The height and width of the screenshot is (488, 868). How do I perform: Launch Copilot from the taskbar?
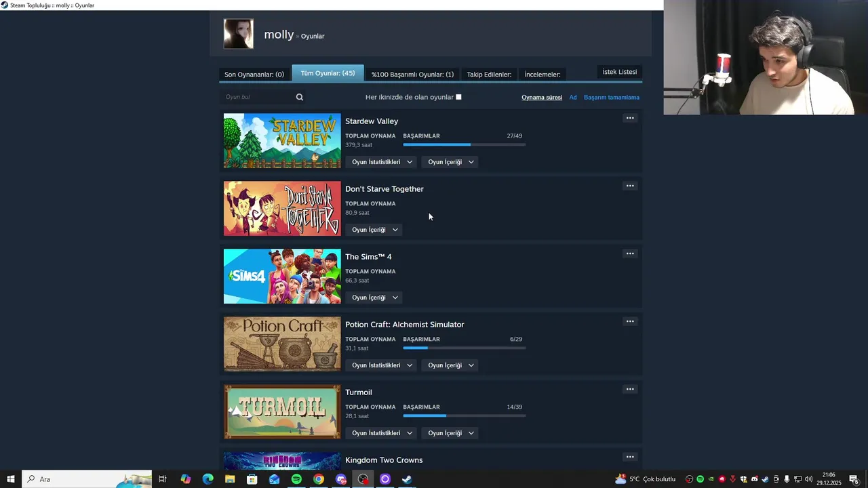pos(185,479)
